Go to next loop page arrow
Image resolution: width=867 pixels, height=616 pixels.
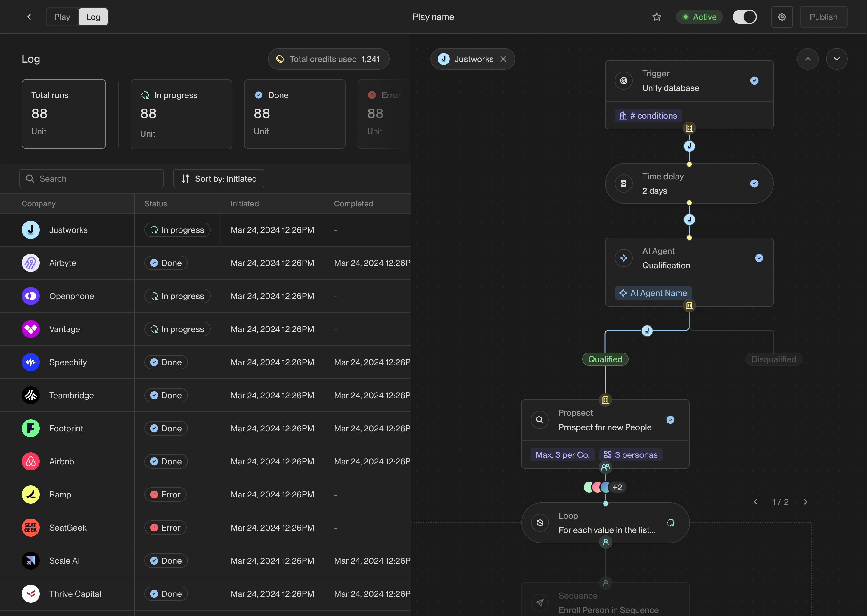pyautogui.click(x=806, y=502)
